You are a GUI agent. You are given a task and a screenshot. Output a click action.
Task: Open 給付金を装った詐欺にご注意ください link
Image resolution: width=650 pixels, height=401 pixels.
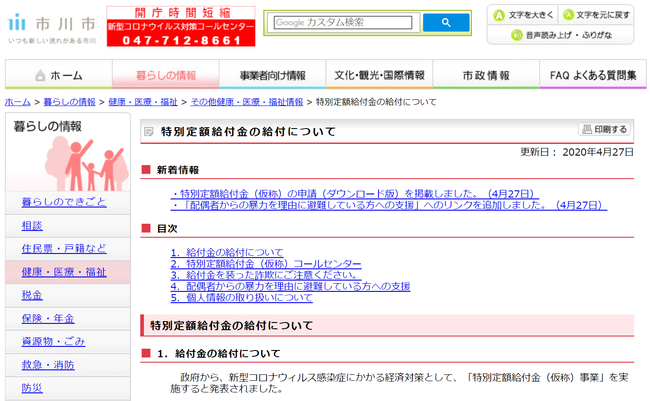pos(264,275)
